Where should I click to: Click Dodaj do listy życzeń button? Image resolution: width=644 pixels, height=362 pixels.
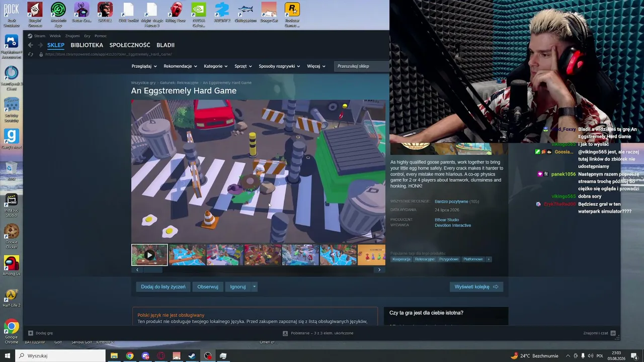click(163, 287)
